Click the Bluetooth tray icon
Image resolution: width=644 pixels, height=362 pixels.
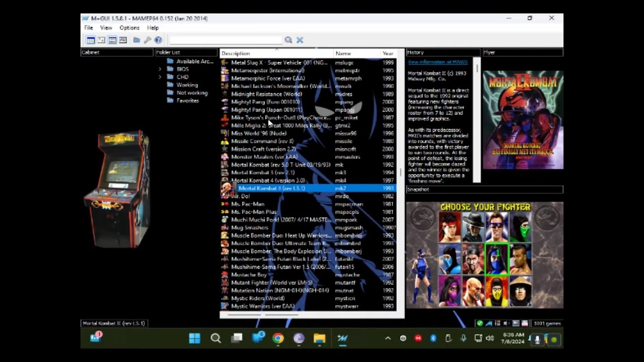[433, 338]
